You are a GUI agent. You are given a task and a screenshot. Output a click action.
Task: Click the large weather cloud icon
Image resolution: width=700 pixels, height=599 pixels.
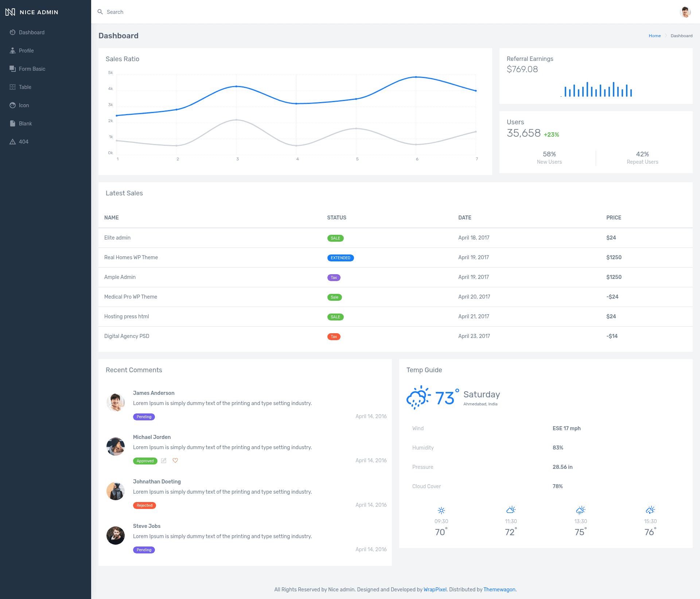tap(419, 398)
